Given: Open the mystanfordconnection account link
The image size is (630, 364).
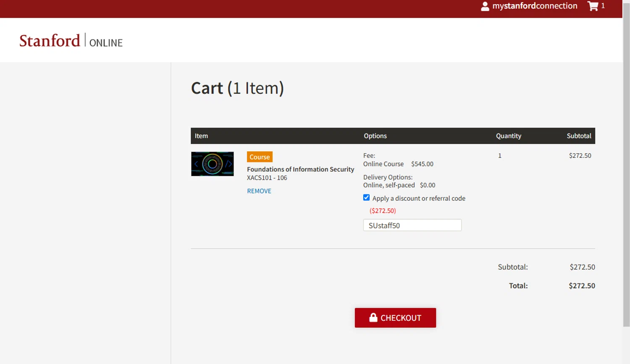Looking at the screenshot, I should click(535, 6).
